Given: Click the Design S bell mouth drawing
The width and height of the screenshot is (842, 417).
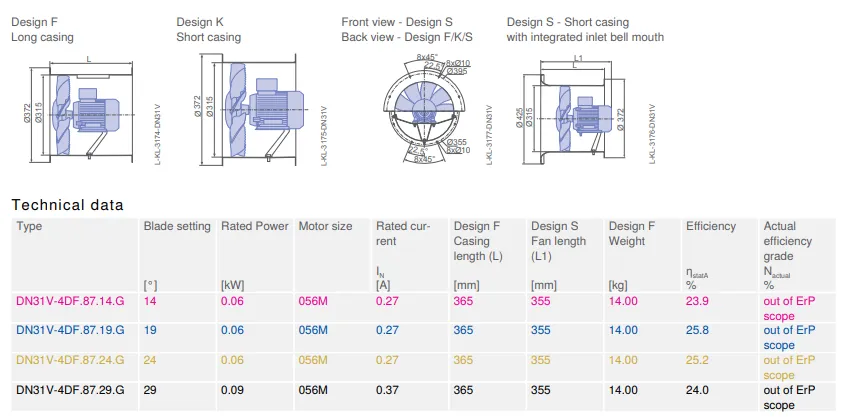Looking at the screenshot, I should (x=577, y=109).
